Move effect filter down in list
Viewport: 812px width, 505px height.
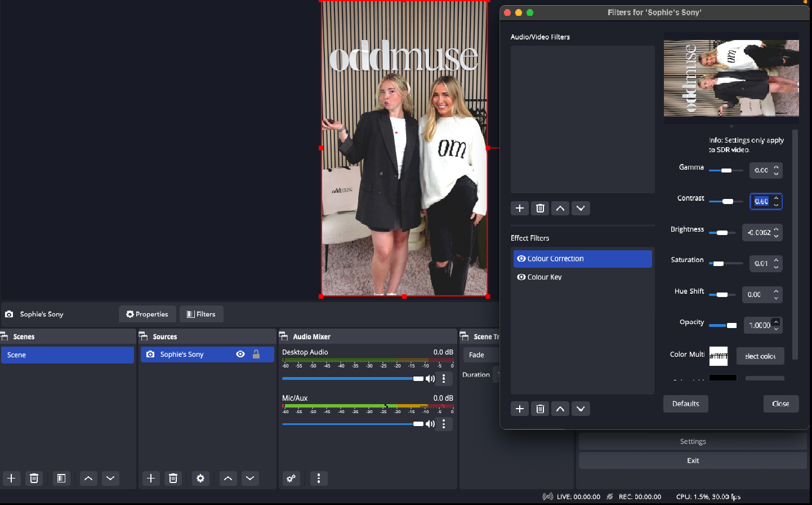[581, 409]
